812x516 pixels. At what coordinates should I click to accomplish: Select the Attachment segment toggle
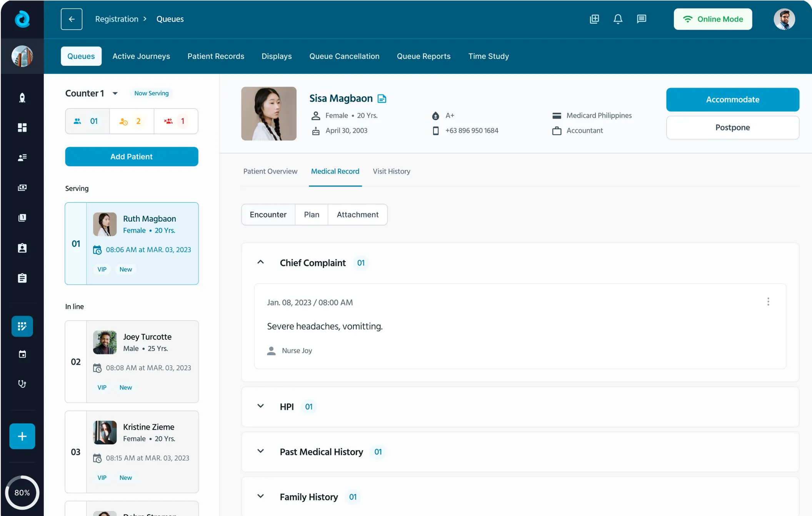pyautogui.click(x=357, y=214)
